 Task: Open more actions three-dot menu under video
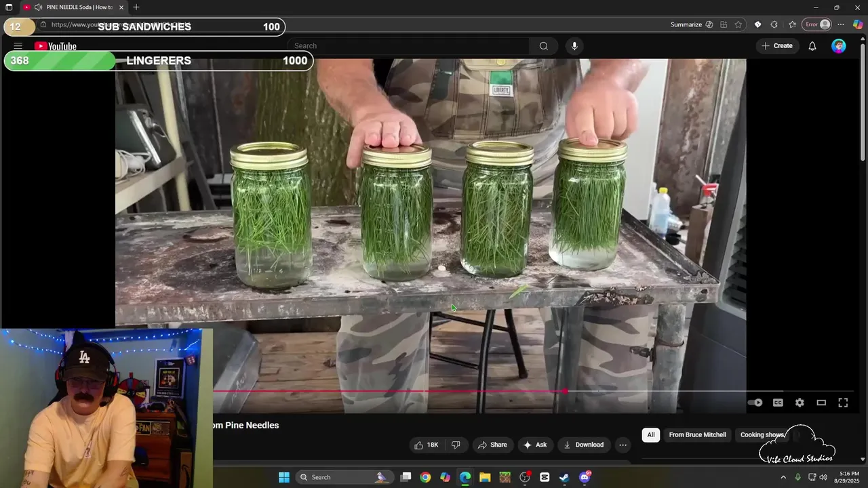(623, 445)
